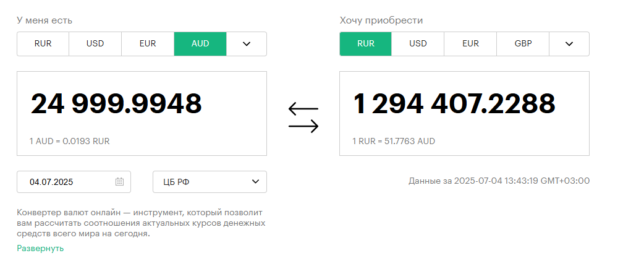Image resolution: width=644 pixels, height=274 pixels.
Task: Select GBP as target currency
Action: [523, 43]
